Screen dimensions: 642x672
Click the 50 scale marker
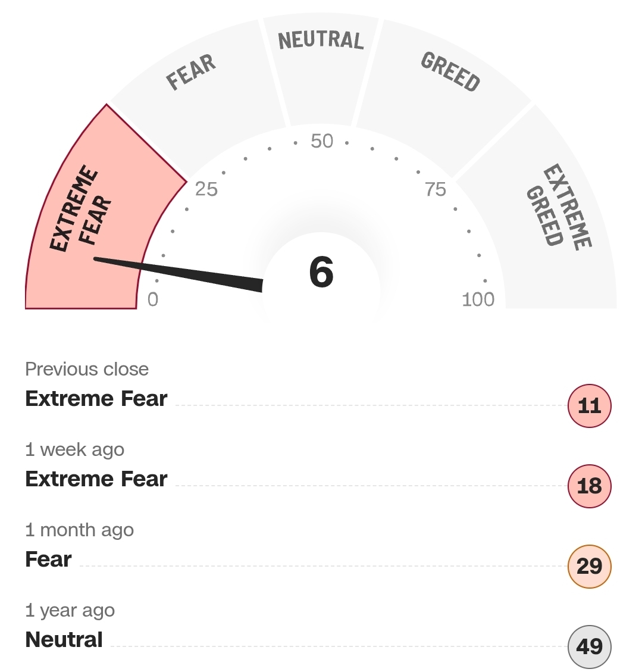coord(322,141)
